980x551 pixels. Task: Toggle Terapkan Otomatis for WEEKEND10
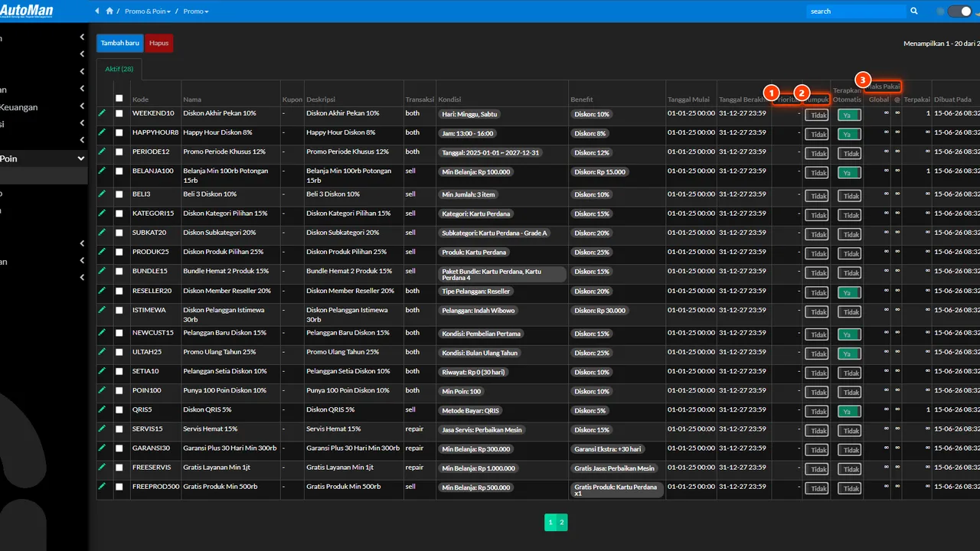(x=849, y=116)
